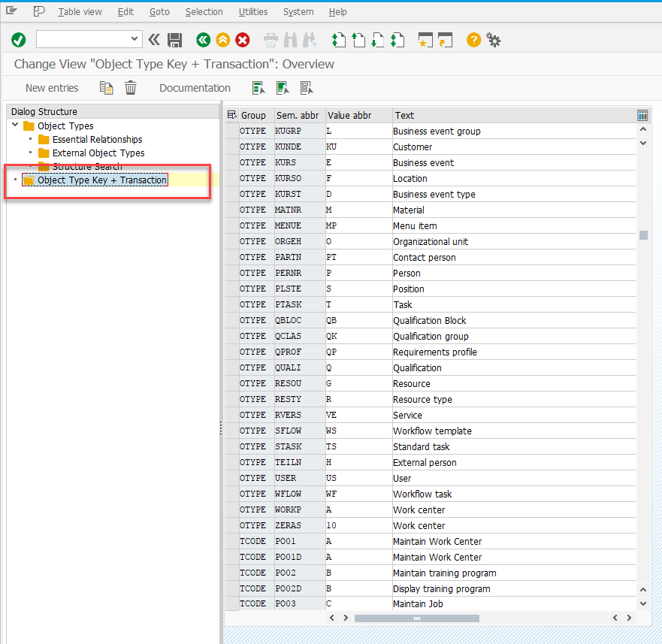Image resolution: width=662 pixels, height=644 pixels.
Task: Open Help via orange question mark
Action: coord(473,40)
